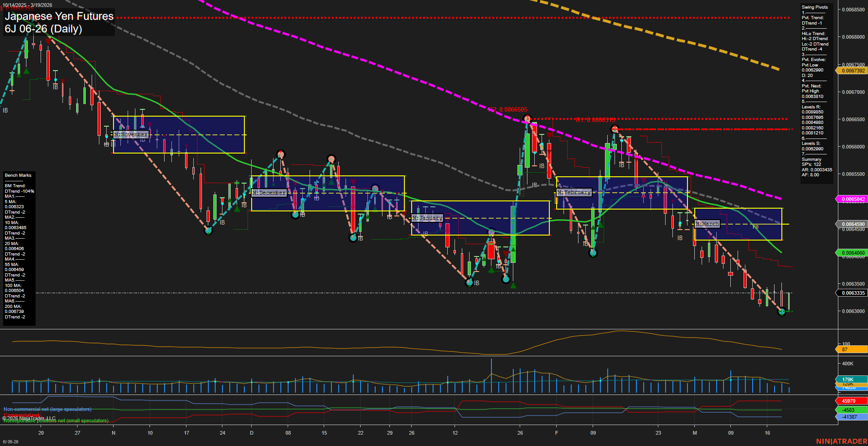This screenshot has height=446, width=868.
Task: Click the dark-red down-triangle marker near chart top
Action: tap(48, 42)
